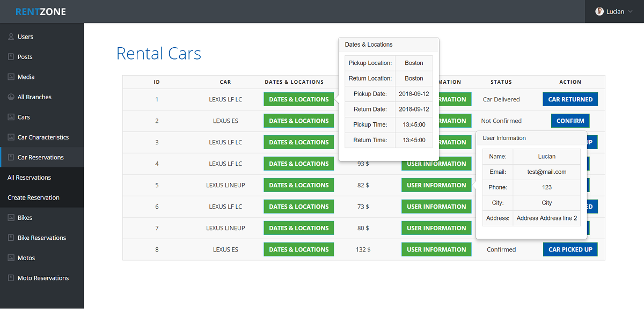Click the Users icon in sidebar

[x=11, y=37]
